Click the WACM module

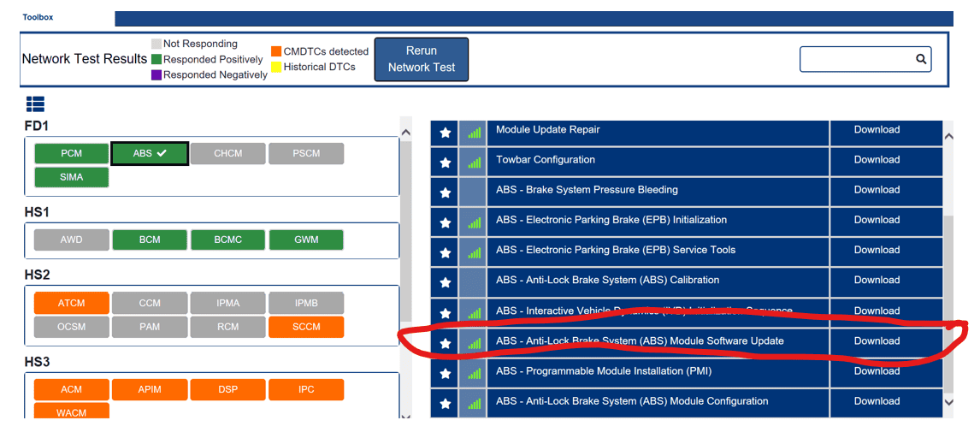pyautogui.click(x=71, y=411)
